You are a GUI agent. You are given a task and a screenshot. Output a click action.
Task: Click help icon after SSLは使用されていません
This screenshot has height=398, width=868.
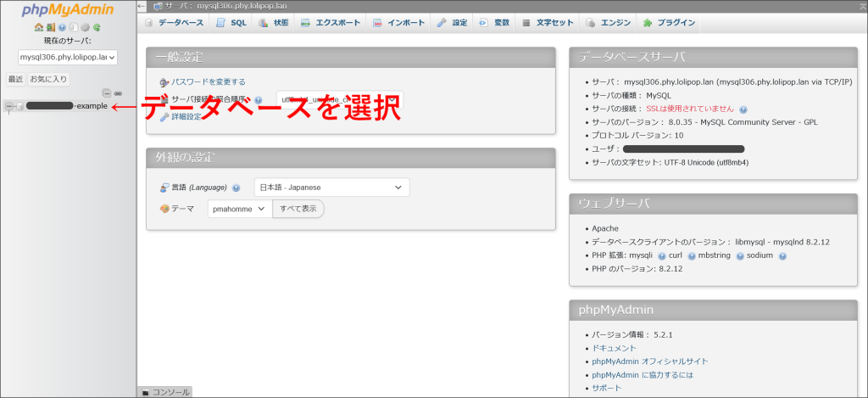[743, 109]
